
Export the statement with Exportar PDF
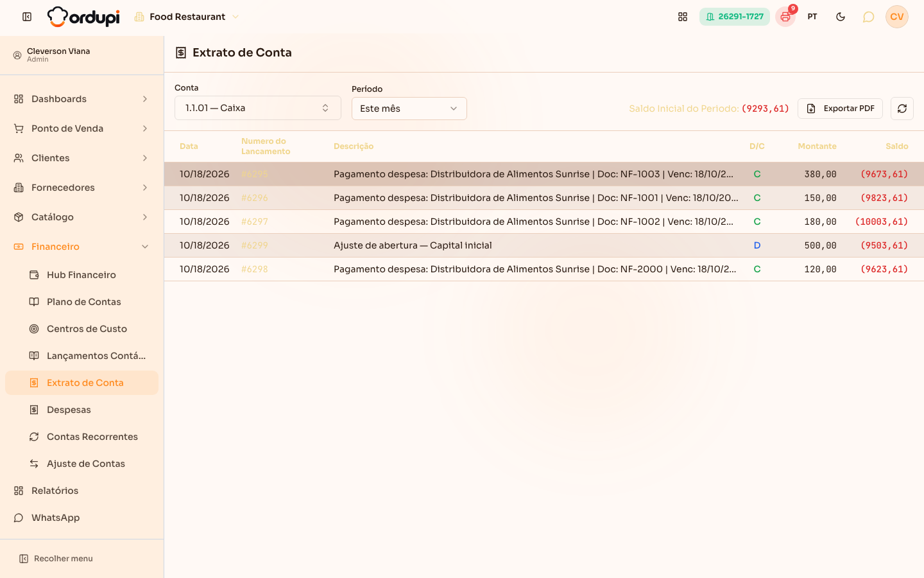840,109
